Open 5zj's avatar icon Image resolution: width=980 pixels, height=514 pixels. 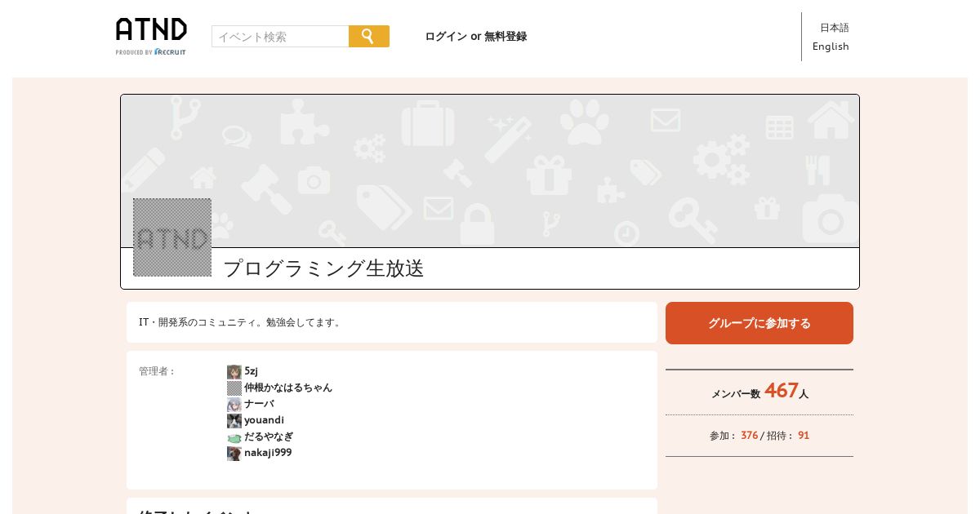(234, 372)
